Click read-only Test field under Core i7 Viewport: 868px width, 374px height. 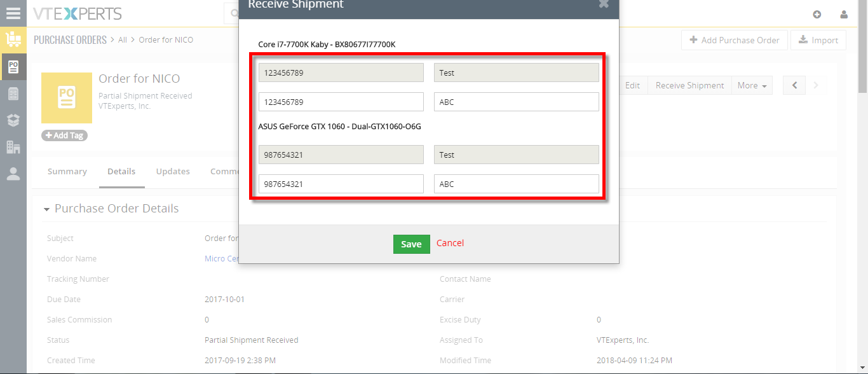click(516, 73)
